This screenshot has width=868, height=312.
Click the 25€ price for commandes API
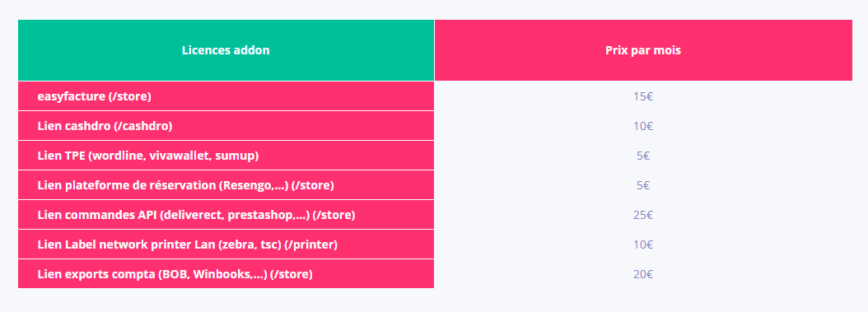pyautogui.click(x=643, y=215)
